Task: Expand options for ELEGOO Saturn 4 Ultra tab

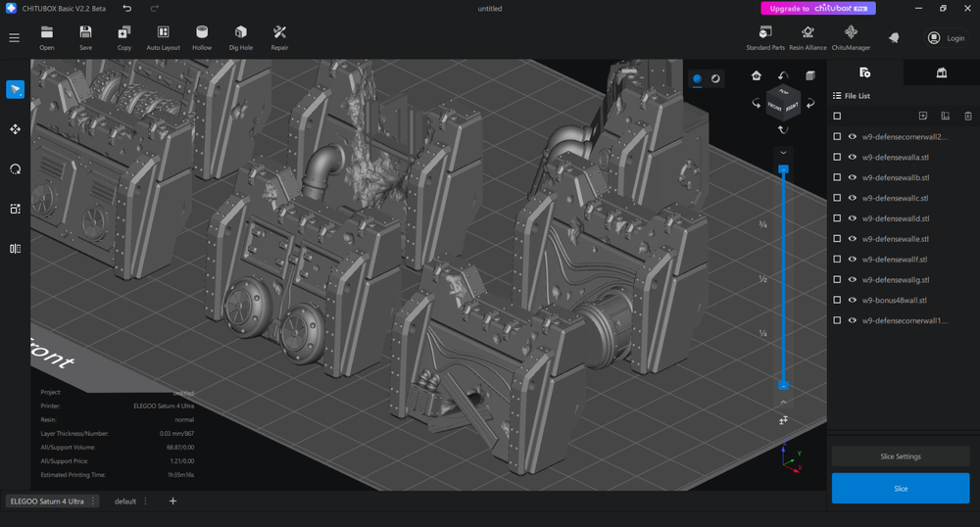Action: tap(94, 502)
